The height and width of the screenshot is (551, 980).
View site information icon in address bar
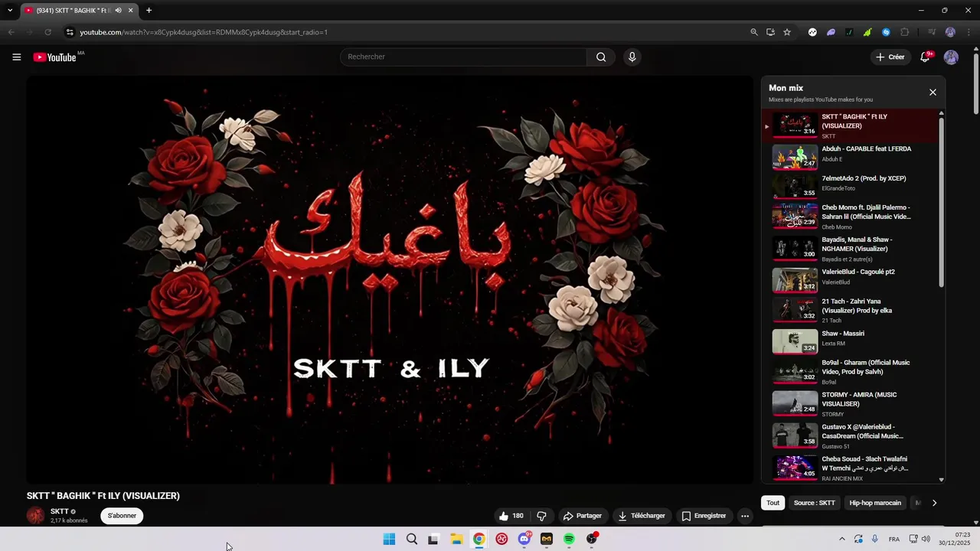pos(70,32)
